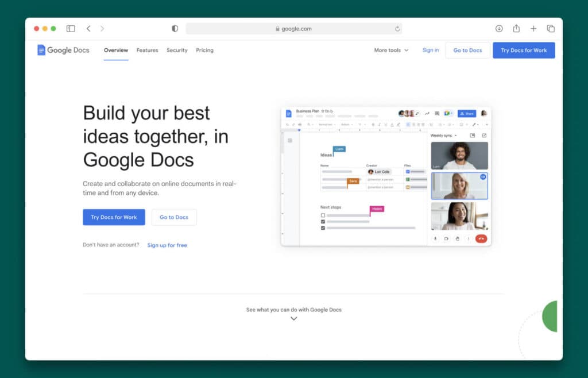Click the Safari privacy shield icon
This screenshot has width=588, height=378.
point(175,28)
